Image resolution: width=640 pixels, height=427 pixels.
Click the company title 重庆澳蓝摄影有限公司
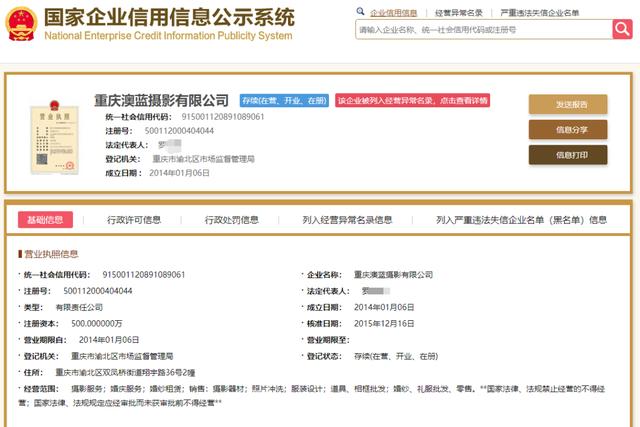pos(161,100)
